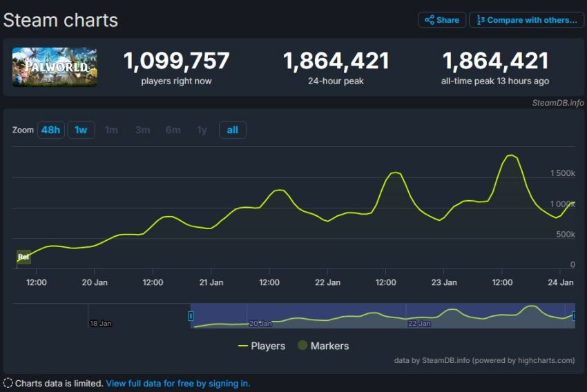Viewport: 587px width, 392px height.
Task: Click the highlighted navigator range area
Action: click(383, 315)
